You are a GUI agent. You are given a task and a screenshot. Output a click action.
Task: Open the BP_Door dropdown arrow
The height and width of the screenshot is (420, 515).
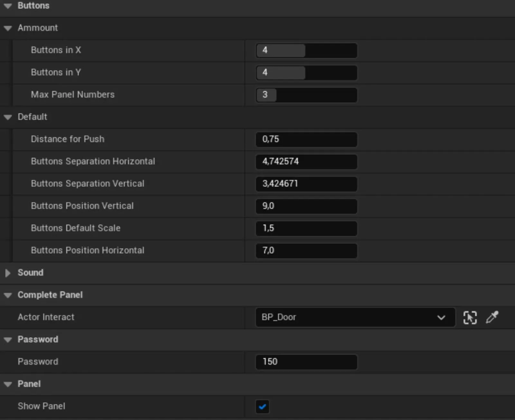pos(441,317)
